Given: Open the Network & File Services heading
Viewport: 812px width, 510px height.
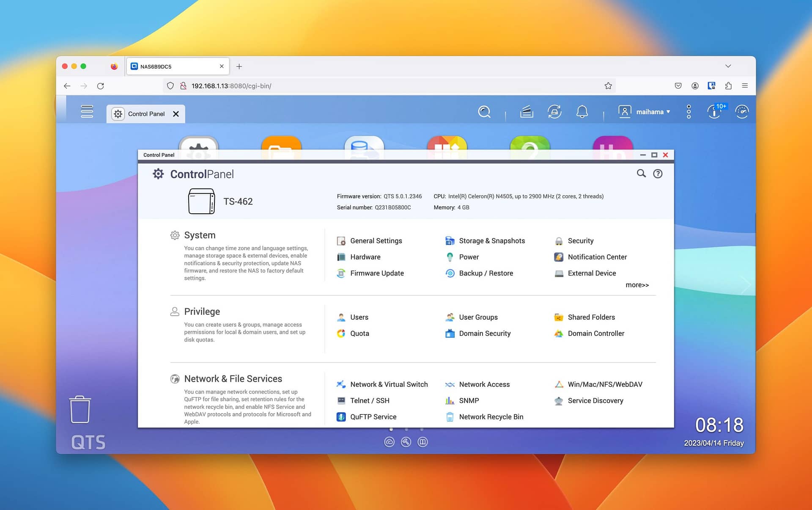Looking at the screenshot, I should [x=233, y=379].
